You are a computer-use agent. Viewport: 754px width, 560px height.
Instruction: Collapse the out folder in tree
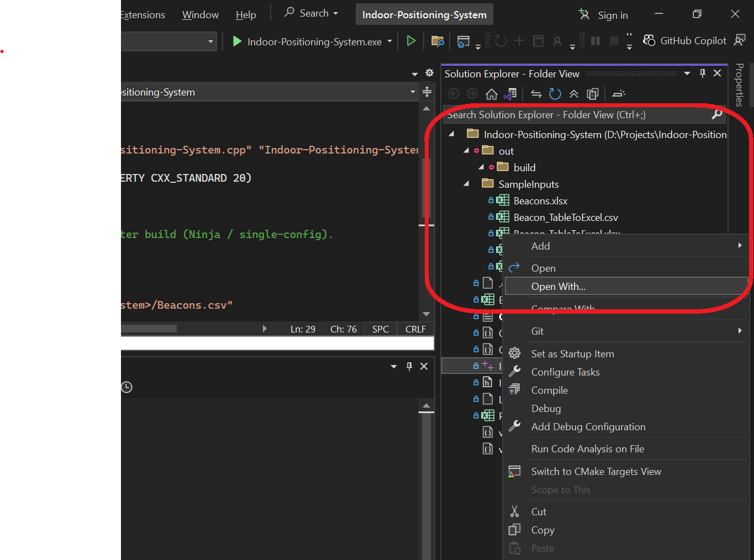(466, 151)
